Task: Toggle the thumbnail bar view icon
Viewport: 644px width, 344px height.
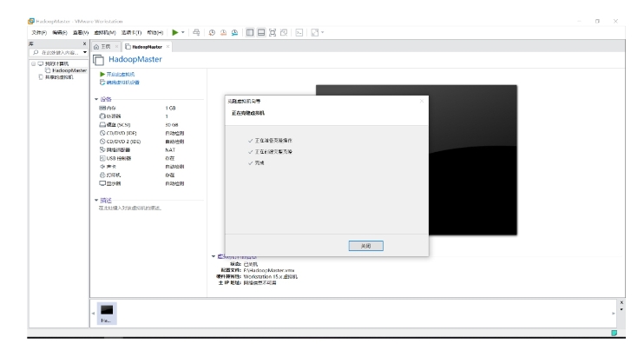Action: tap(261, 32)
